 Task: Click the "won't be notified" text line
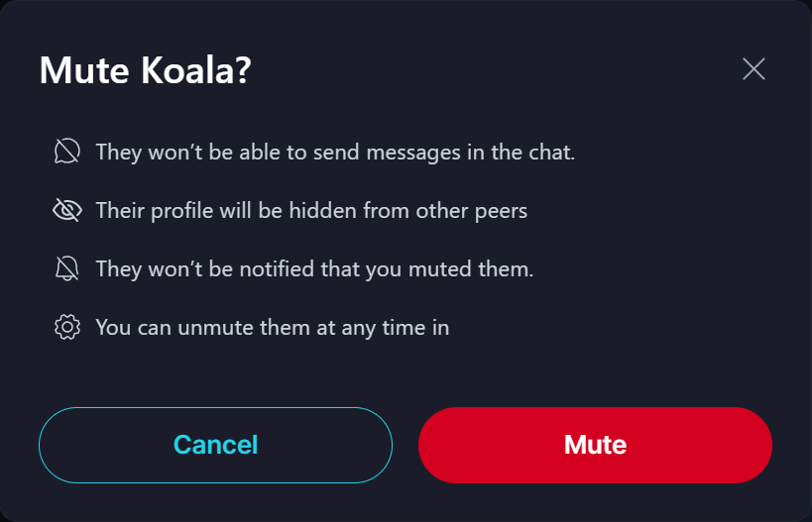(x=314, y=269)
